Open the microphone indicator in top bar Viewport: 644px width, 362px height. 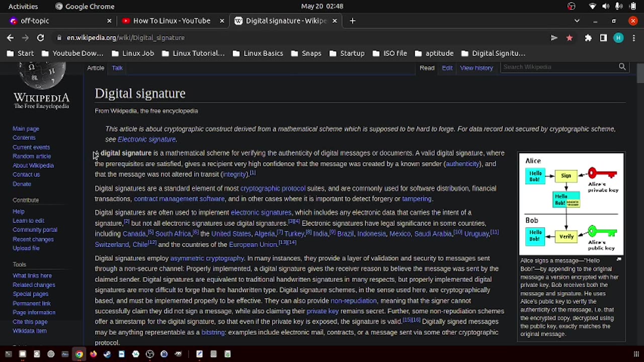coord(620,6)
